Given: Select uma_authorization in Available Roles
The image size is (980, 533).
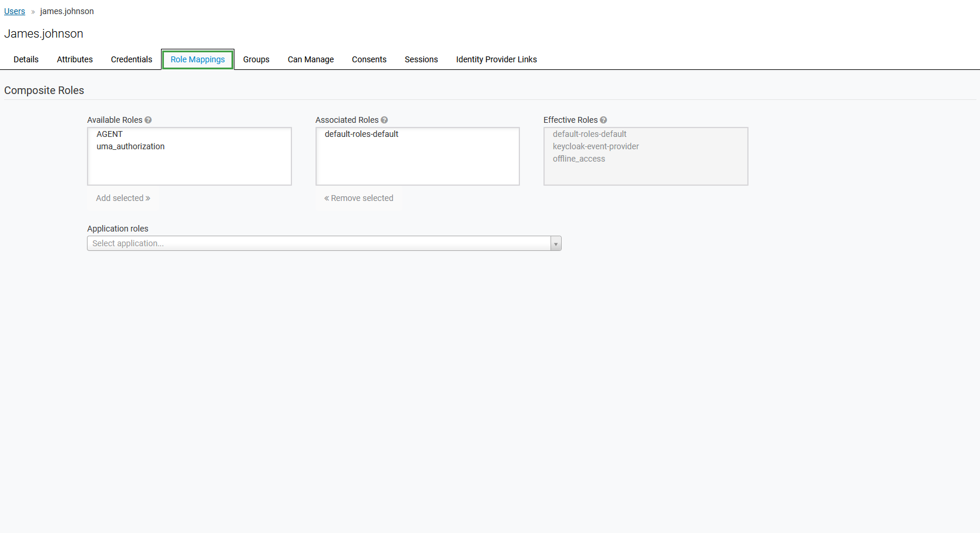Looking at the screenshot, I should point(130,146).
